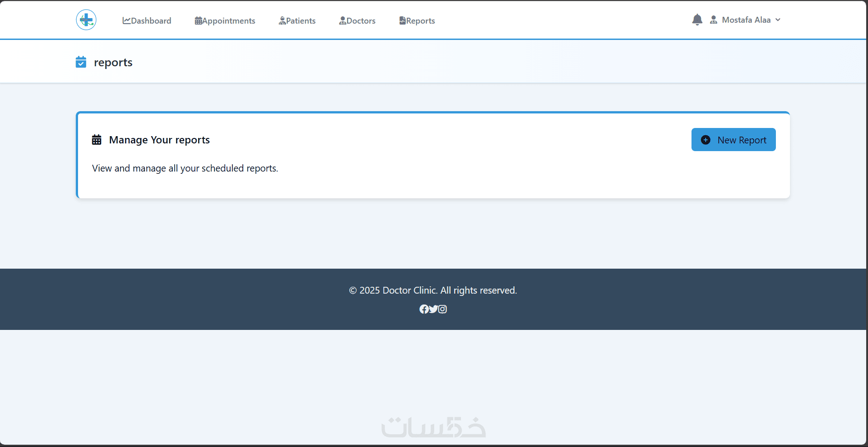Viewport: 868px width, 447px height.
Task: Go to the Appointments page
Action: pyautogui.click(x=225, y=20)
